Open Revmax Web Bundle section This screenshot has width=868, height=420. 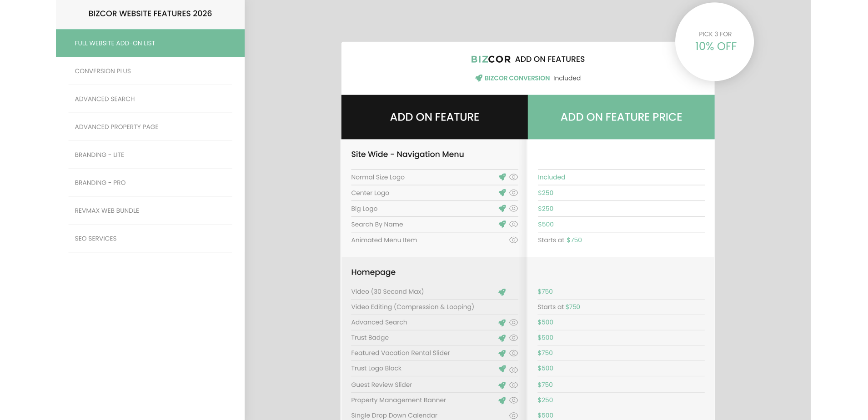pos(150,210)
